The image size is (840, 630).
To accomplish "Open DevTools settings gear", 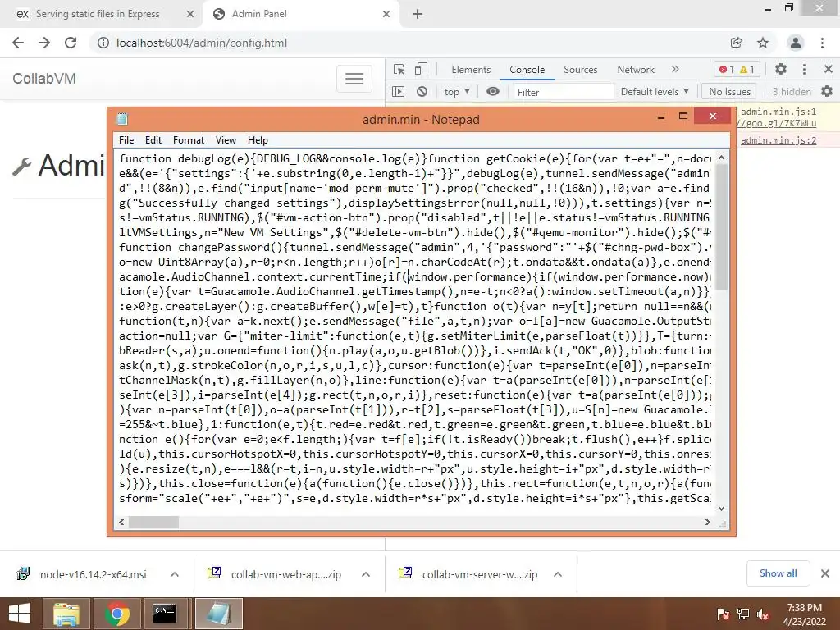I will click(781, 69).
